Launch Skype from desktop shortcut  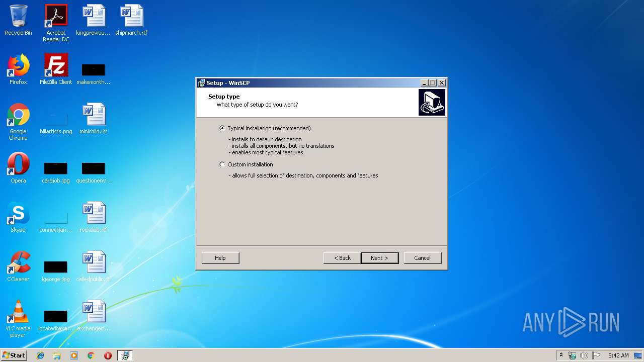18,218
